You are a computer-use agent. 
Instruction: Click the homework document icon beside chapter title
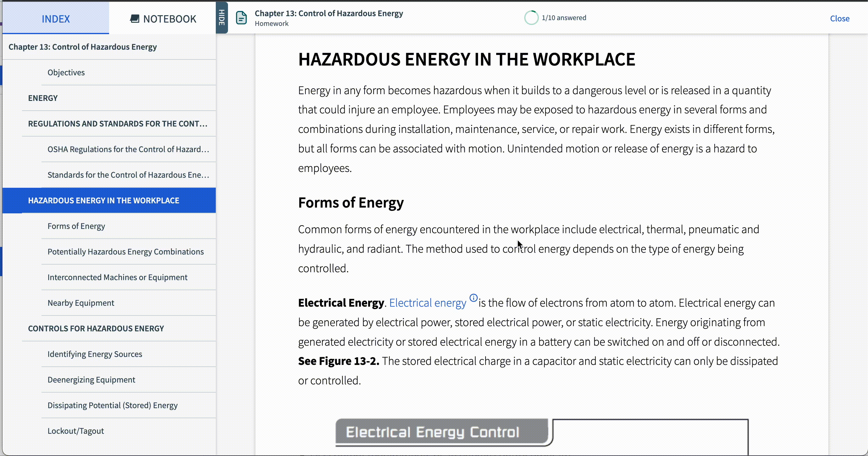(241, 17)
